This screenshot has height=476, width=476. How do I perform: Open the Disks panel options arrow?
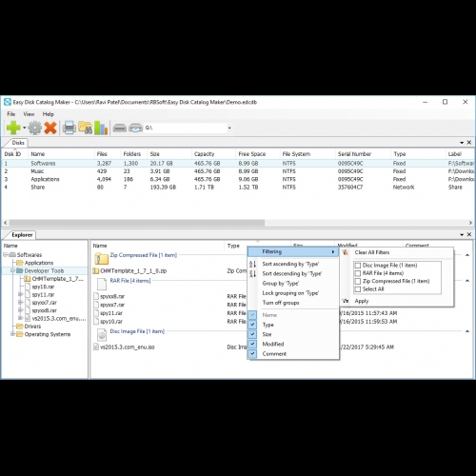pos(462,143)
